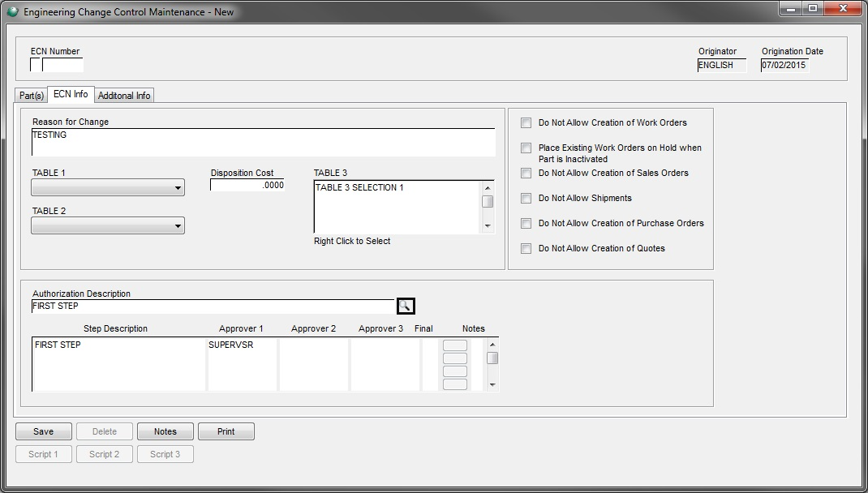868x493 pixels.
Task: Click the Disposition Cost field
Action: click(247, 186)
